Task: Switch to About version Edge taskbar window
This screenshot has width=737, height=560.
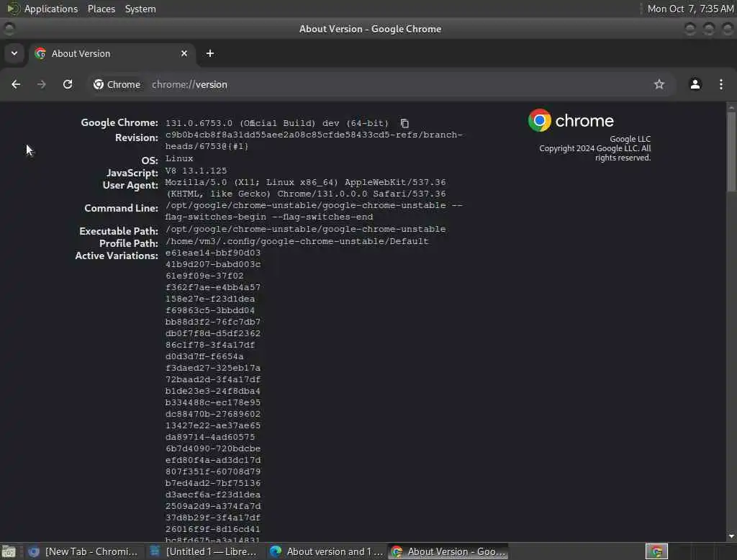Action: point(327,551)
